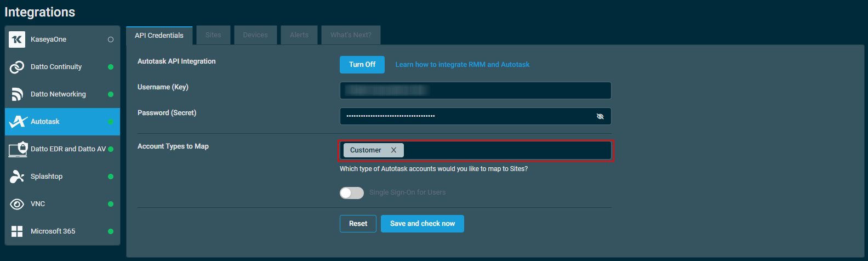The image size is (868, 261).
Task: Click the Datto EDR laptop shield icon
Action: [x=18, y=149]
